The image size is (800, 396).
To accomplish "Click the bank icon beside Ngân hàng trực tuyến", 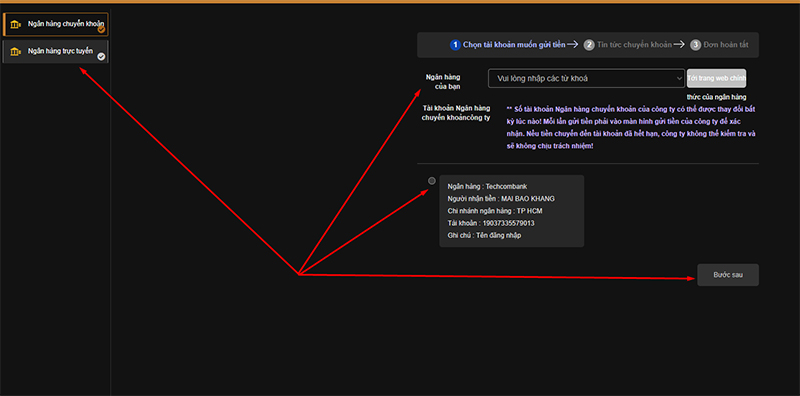I will pyautogui.click(x=16, y=52).
